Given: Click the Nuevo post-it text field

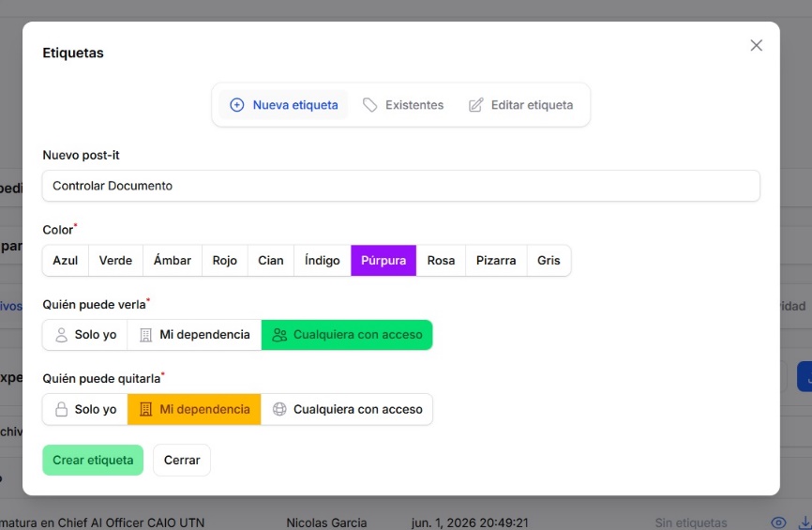Looking at the screenshot, I should pyautogui.click(x=400, y=186).
